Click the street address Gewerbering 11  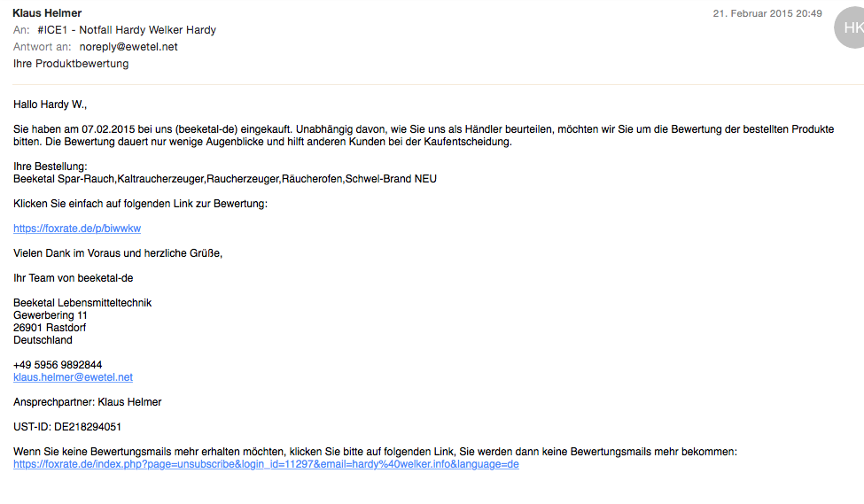pos(51,315)
